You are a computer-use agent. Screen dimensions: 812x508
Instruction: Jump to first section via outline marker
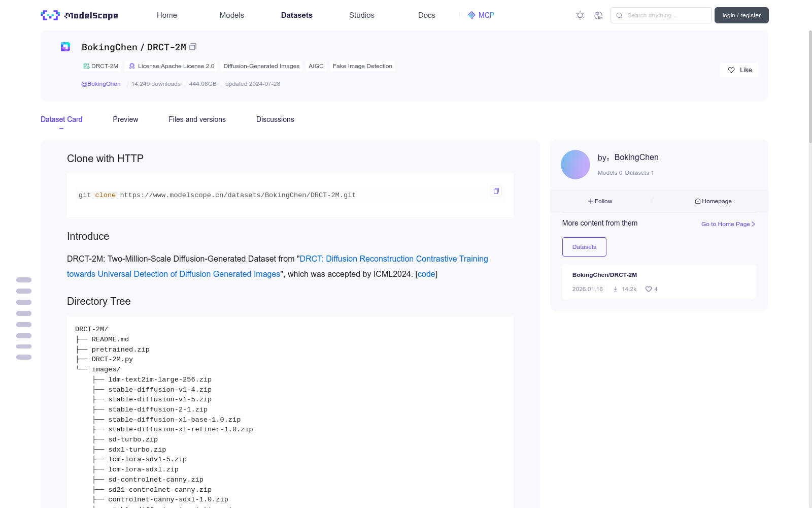click(24, 280)
